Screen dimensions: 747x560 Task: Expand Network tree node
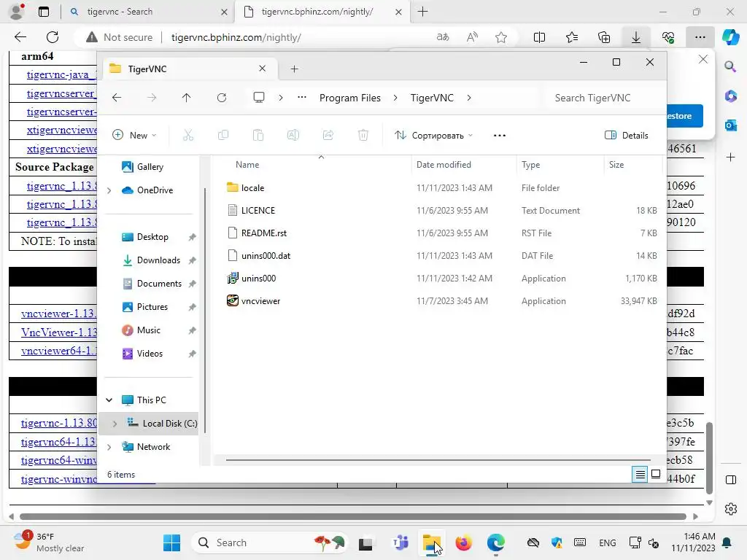point(109,447)
